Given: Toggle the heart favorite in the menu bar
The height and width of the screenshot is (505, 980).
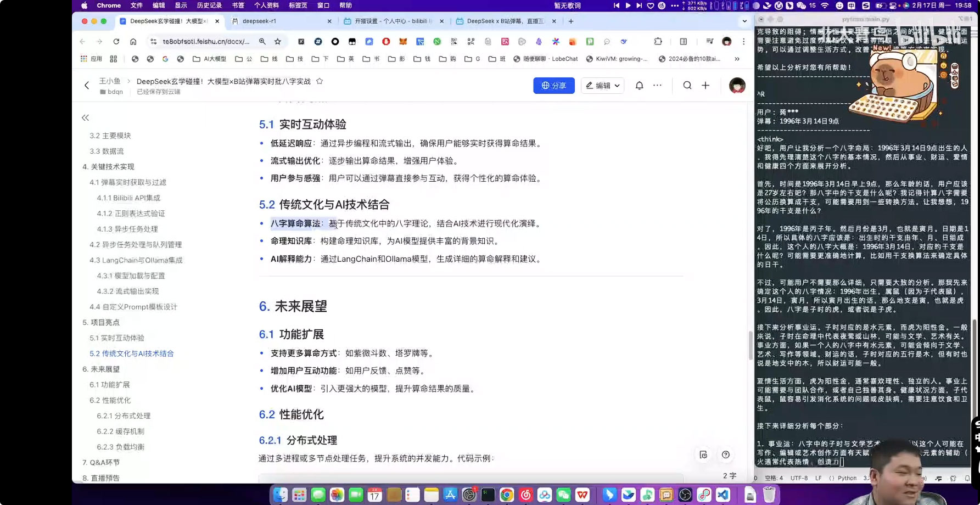Looking at the screenshot, I should [651, 5].
